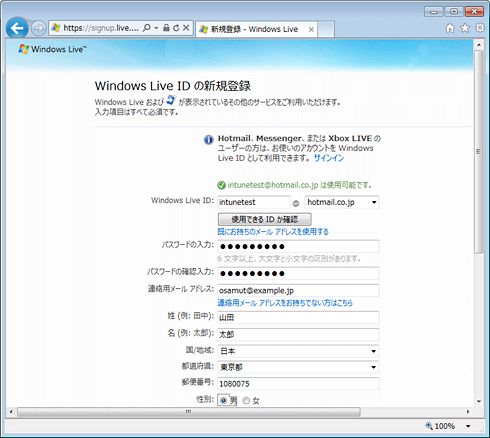Click the lock security icon in address bar
This screenshot has height=438, width=490.
(x=166, y=28)
